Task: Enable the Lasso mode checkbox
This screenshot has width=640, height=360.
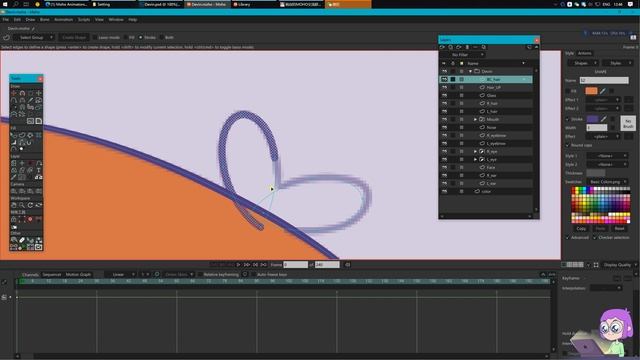Action: point(95,38)
